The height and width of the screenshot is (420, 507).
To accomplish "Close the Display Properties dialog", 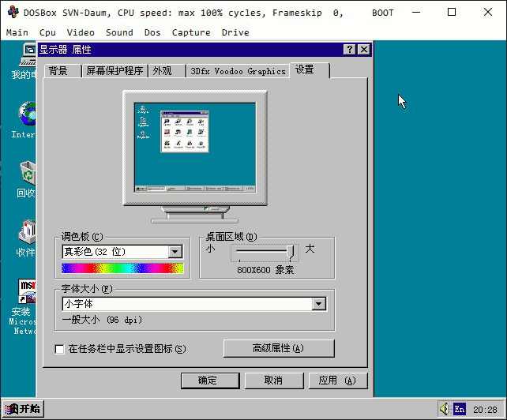I will pos(364,50).
